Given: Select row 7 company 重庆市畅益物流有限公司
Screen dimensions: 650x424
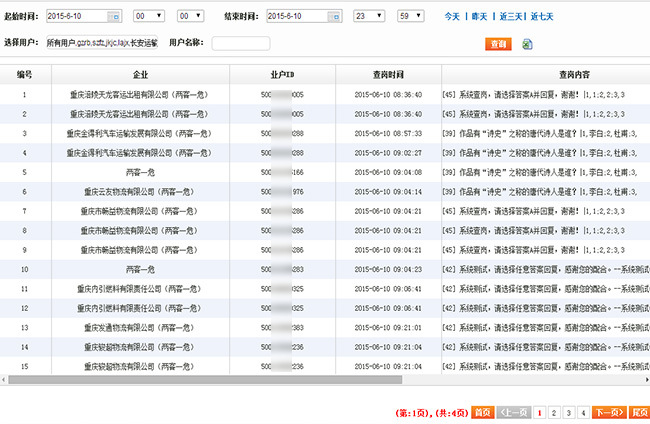Looking at the screenshot, I should (x=139, y=211).
